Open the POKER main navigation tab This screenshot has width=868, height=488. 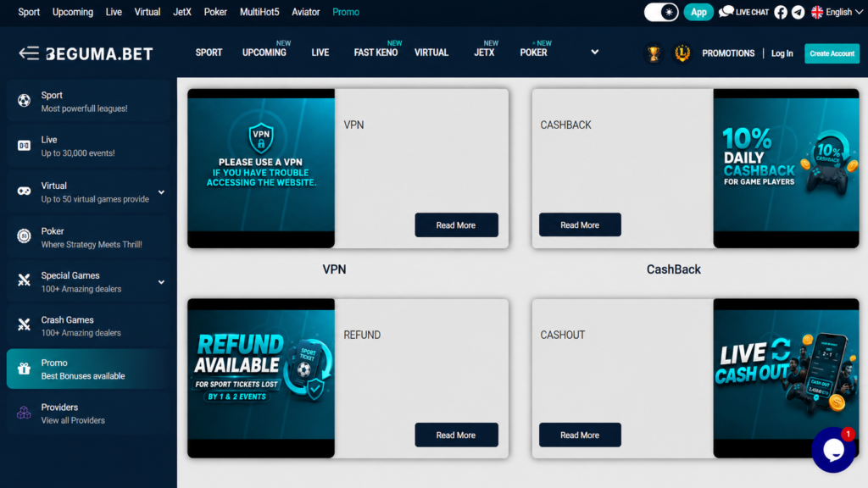click(x=534, y=53)
